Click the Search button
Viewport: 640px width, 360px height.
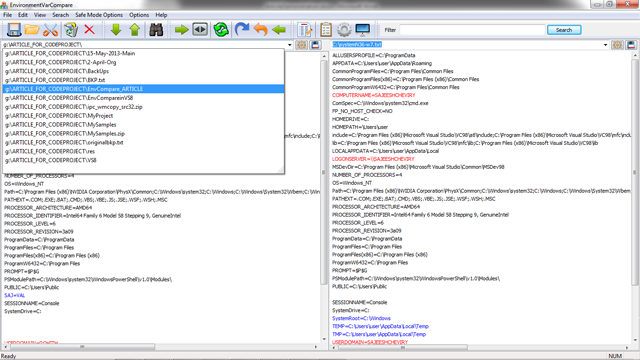(564, 30)
